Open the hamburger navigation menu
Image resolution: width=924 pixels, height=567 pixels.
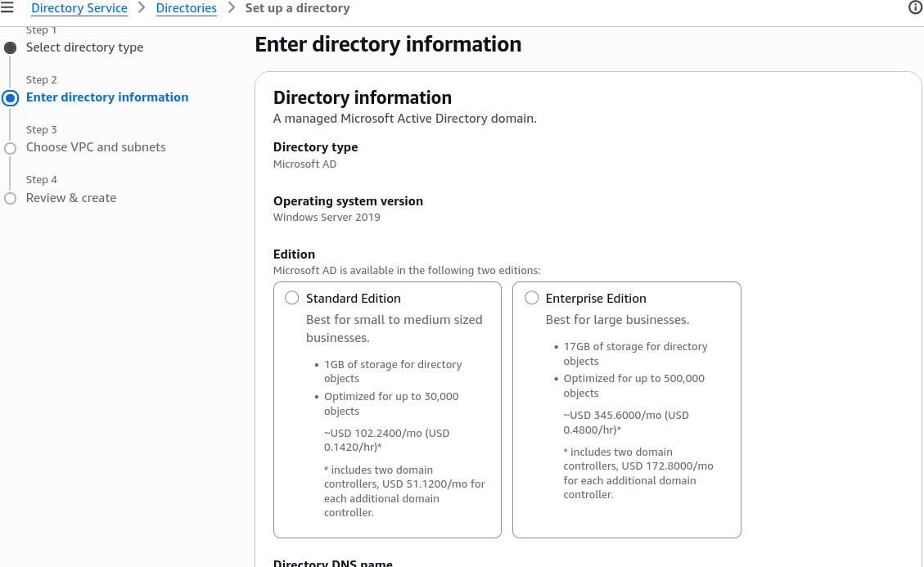[7, 7]
